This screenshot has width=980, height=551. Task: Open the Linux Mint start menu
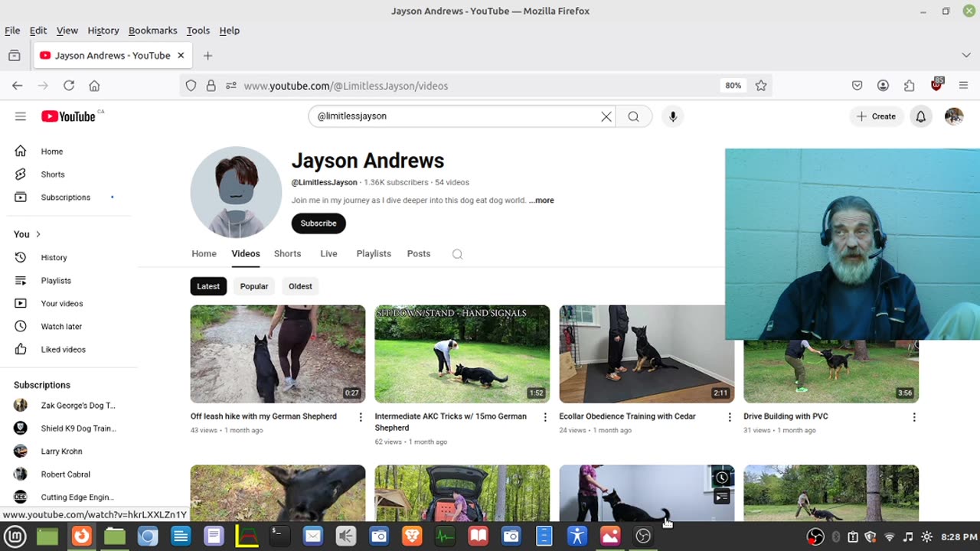(x=15, y=536)
